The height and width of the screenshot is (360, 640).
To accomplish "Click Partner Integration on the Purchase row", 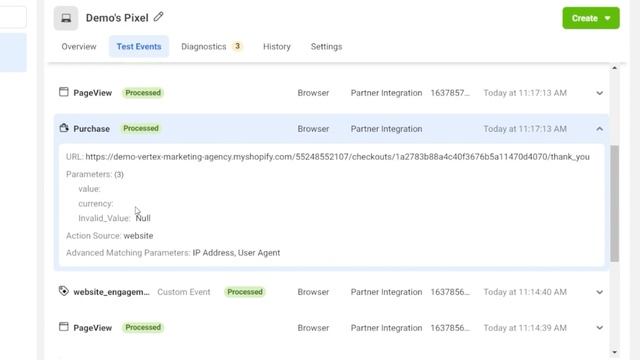I will [x=387, y=129].
